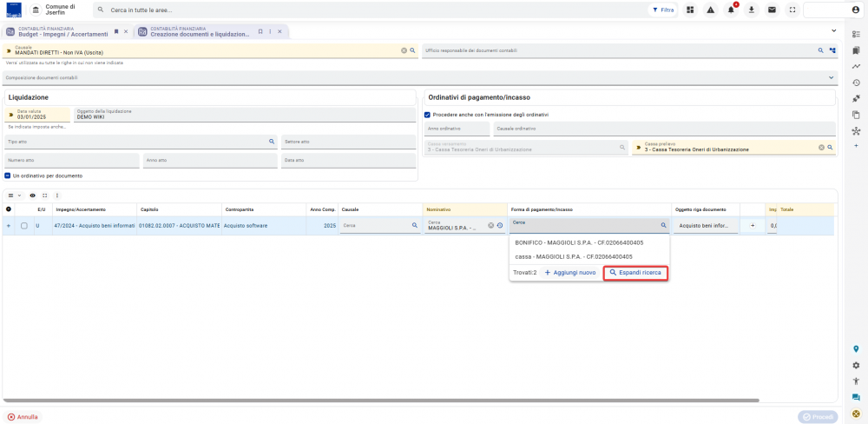This screenshot has width=868, height=424.
Task: Click the Oggetto della liquidazione field
Action: pos(244,114)
